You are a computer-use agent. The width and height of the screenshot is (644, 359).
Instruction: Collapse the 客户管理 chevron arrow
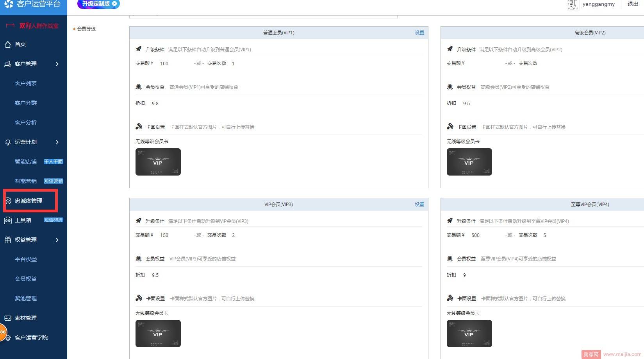tap(57, 64)
